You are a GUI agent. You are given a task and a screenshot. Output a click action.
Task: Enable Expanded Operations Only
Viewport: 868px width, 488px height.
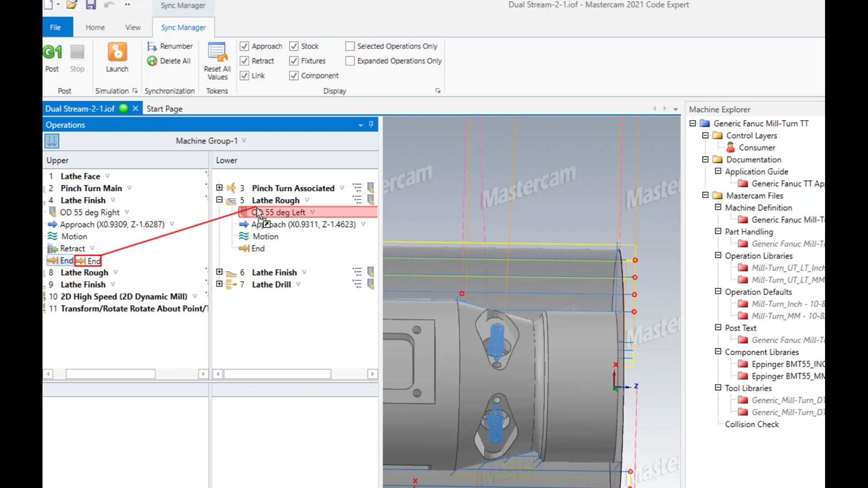point(350,61)
